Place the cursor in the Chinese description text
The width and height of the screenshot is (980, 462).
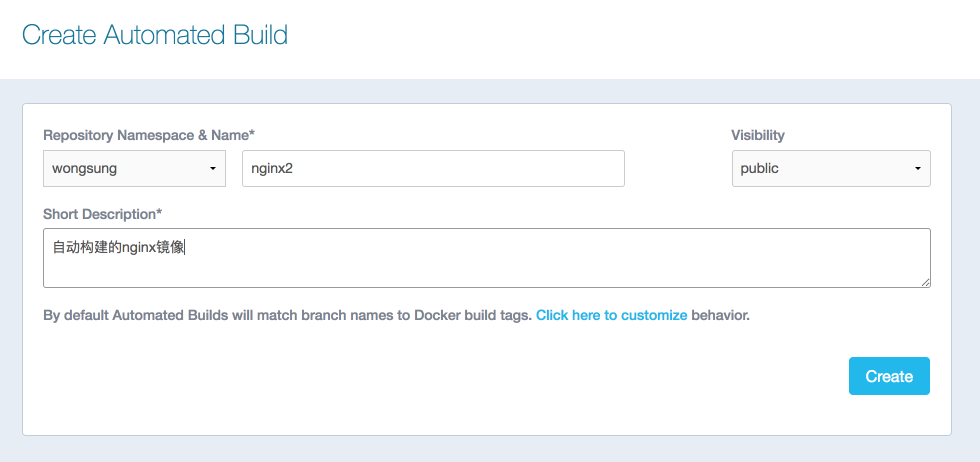(x=118, y=247)
